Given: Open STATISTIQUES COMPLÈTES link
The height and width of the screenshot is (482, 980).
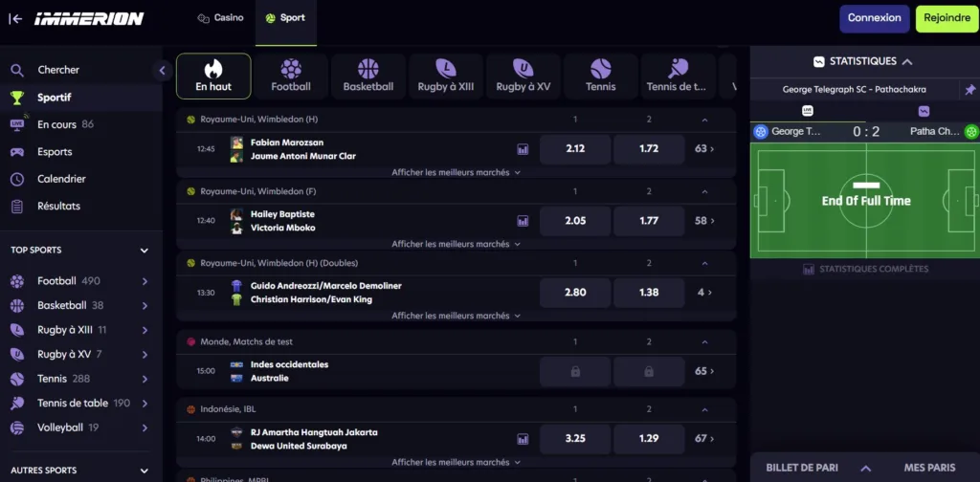Looking at the screenshot, I should click(x=865, y=269).
